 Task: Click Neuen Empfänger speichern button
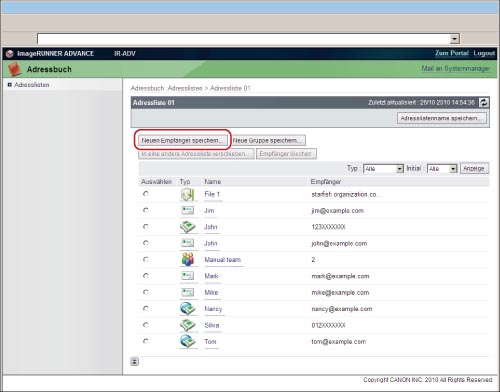pyautogui.click(x=182, y=140)
